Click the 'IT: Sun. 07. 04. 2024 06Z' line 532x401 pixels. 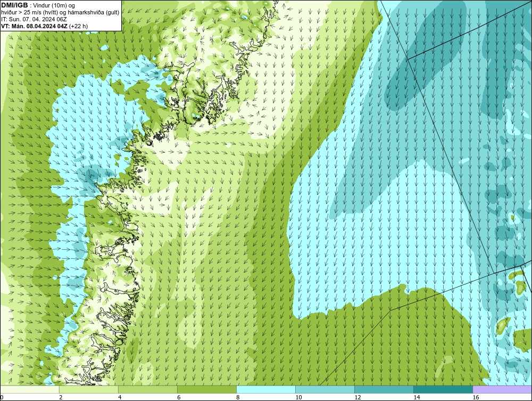tap(34, 19)
